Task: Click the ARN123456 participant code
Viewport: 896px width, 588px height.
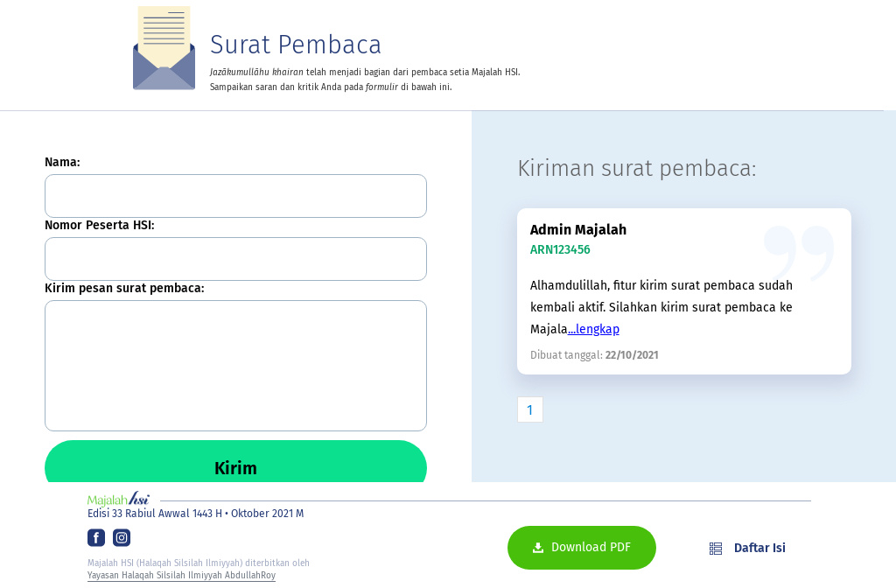Action: [x=560, y=249]
